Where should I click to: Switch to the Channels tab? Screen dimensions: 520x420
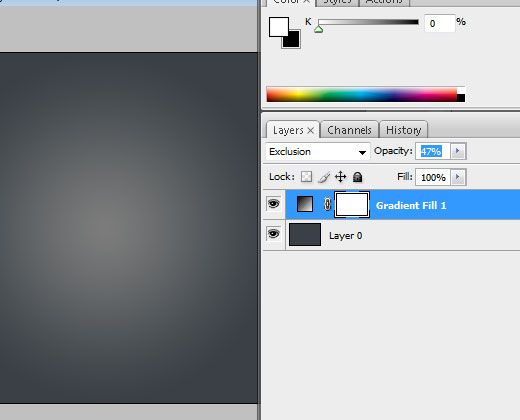pos(349,130)
